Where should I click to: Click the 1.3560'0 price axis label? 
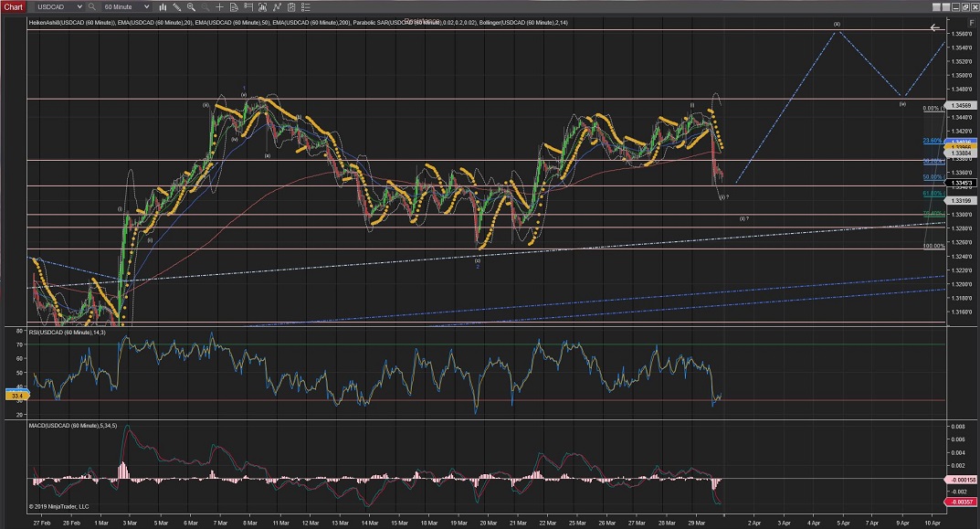click(x=961, y=33)
